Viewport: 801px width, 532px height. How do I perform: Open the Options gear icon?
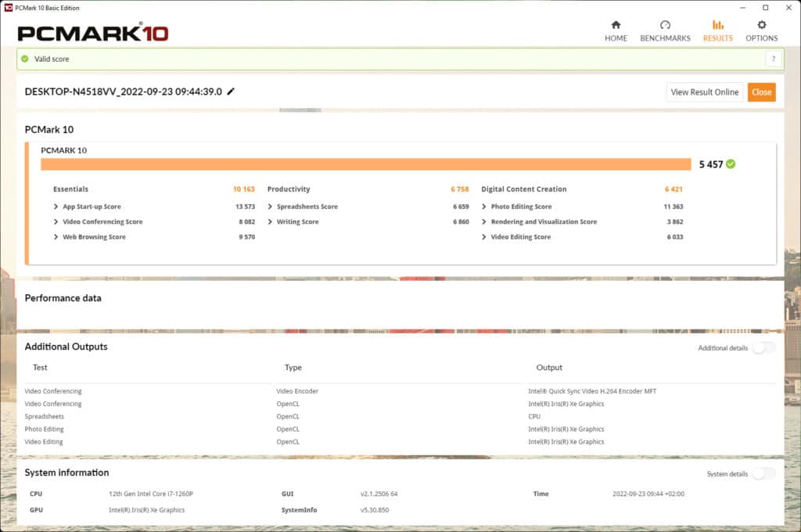[x=762, y=24]
